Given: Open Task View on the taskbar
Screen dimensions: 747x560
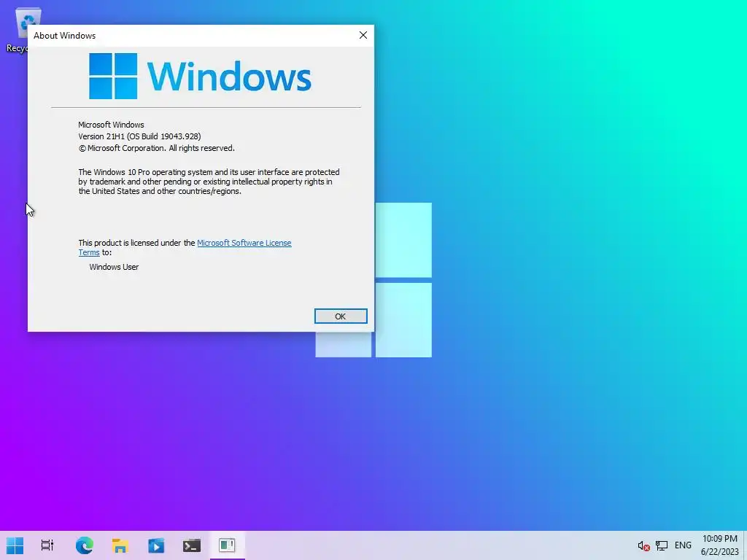Looking at the screenshot, I should [47, 545].
